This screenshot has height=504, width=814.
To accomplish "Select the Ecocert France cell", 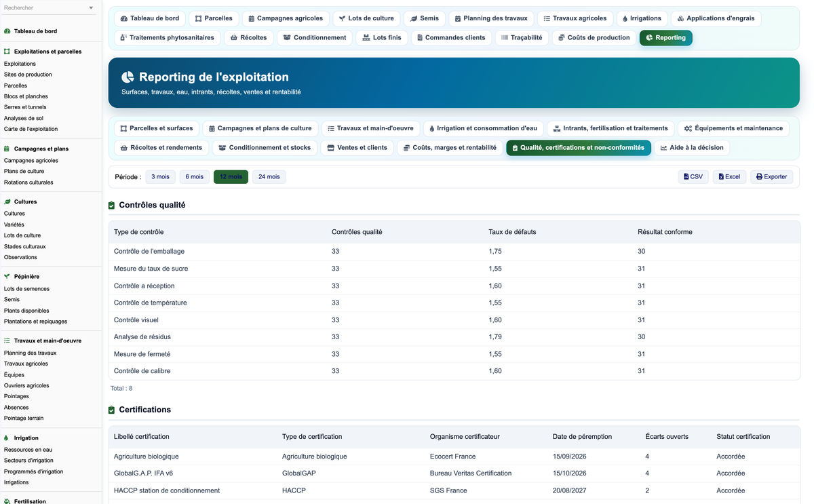I will (452, 457).
